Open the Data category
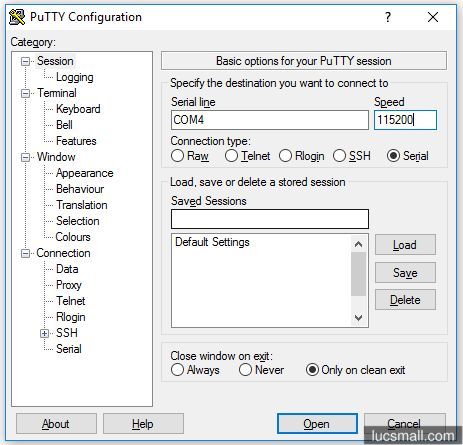 click(x=67, y=269)
